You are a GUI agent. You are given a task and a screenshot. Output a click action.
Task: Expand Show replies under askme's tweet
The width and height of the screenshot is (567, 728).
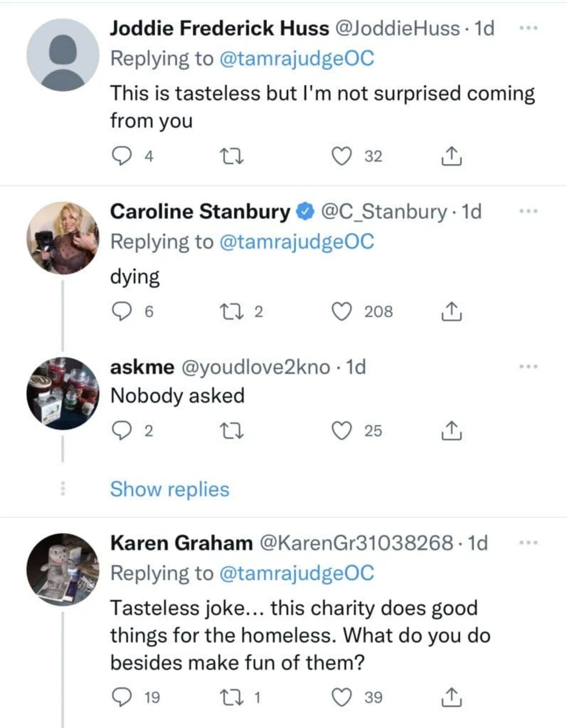pos(170,489)
